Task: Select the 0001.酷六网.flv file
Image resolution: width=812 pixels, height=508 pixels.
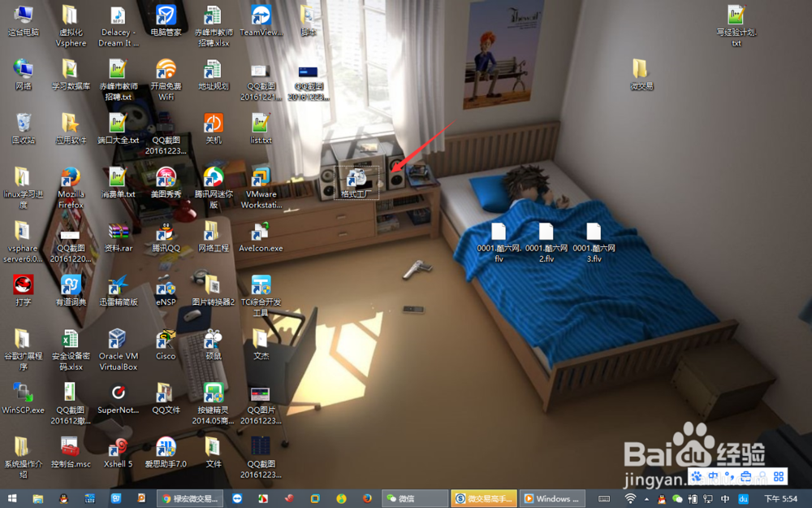Action: click(x=499, y=242)
